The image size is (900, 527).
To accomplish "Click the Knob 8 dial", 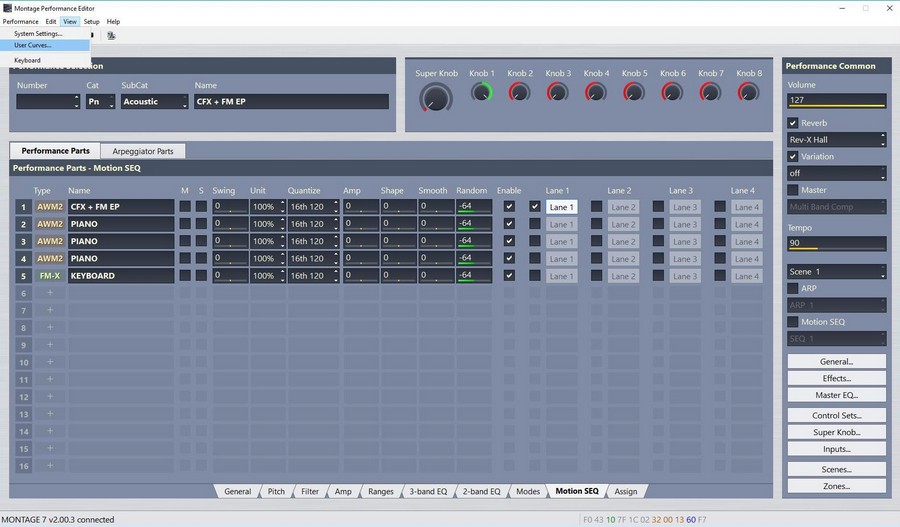I will (748, 92).
